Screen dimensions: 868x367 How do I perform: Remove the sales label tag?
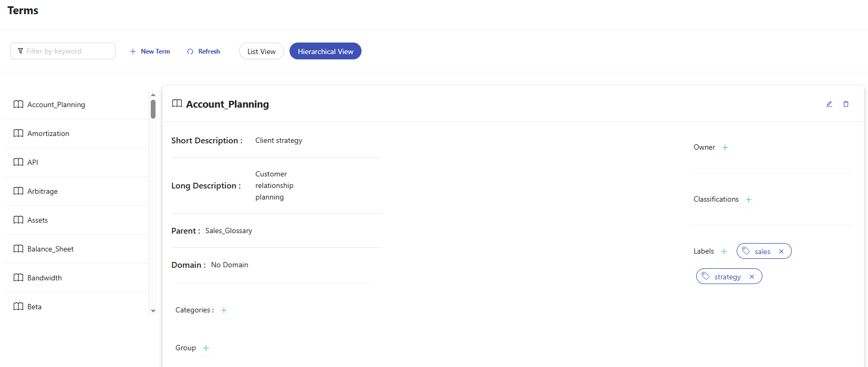tap(781, 251)
